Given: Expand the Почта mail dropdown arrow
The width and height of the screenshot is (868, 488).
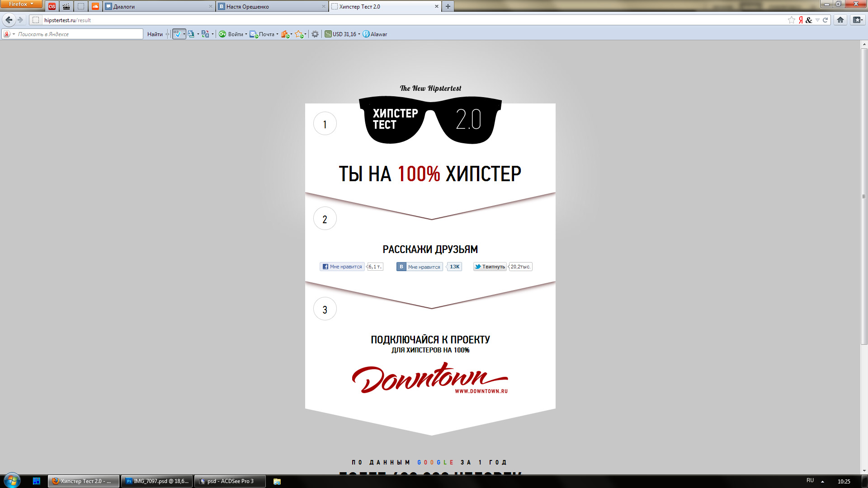Looking at the screenshot, I should pos(278,34).
